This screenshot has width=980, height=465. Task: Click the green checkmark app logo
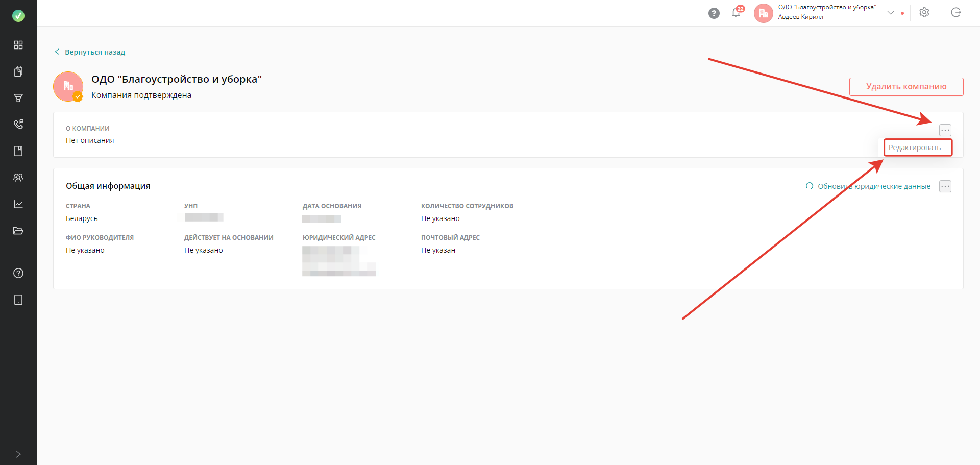click(x=18, y=16)
